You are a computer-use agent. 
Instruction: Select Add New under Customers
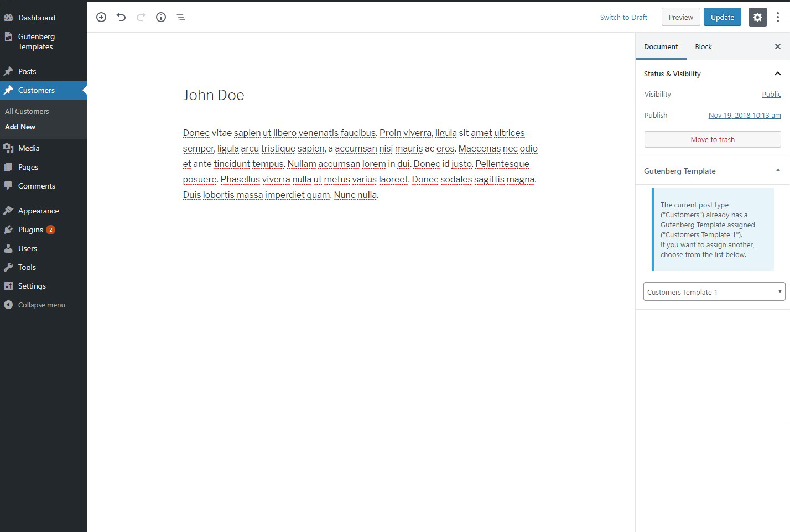coord(20,127)
